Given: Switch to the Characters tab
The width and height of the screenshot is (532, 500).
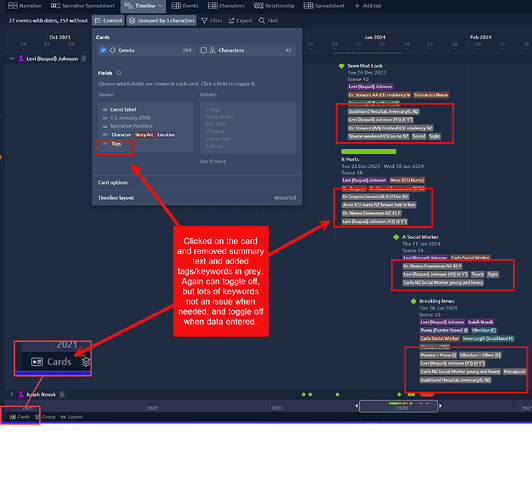Looking at the screenshot, I should (226, 6).
